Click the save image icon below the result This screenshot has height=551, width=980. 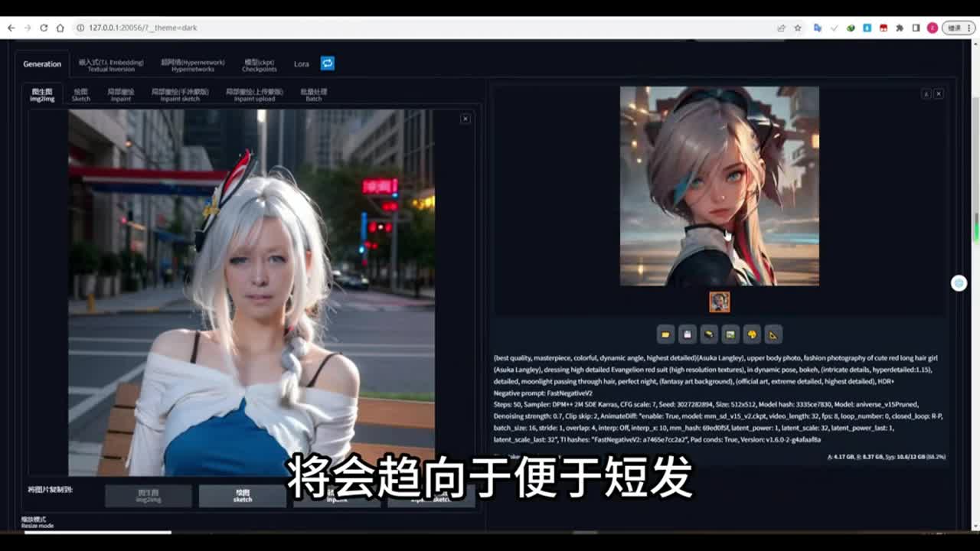(x=688, y=334)
